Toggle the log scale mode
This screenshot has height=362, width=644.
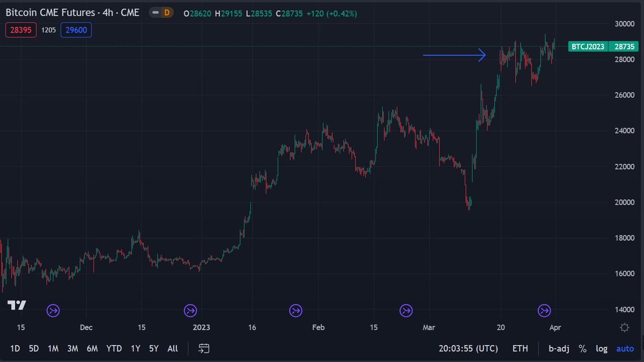(602, 349)
